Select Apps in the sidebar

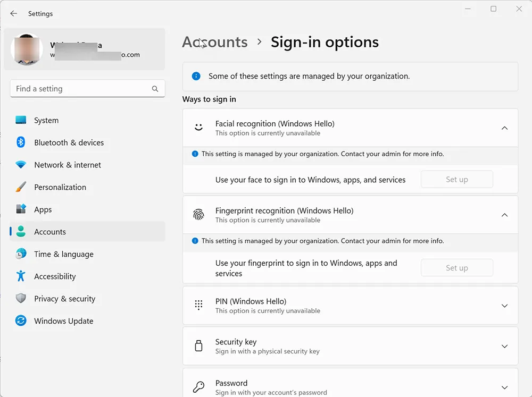[43, 209]
